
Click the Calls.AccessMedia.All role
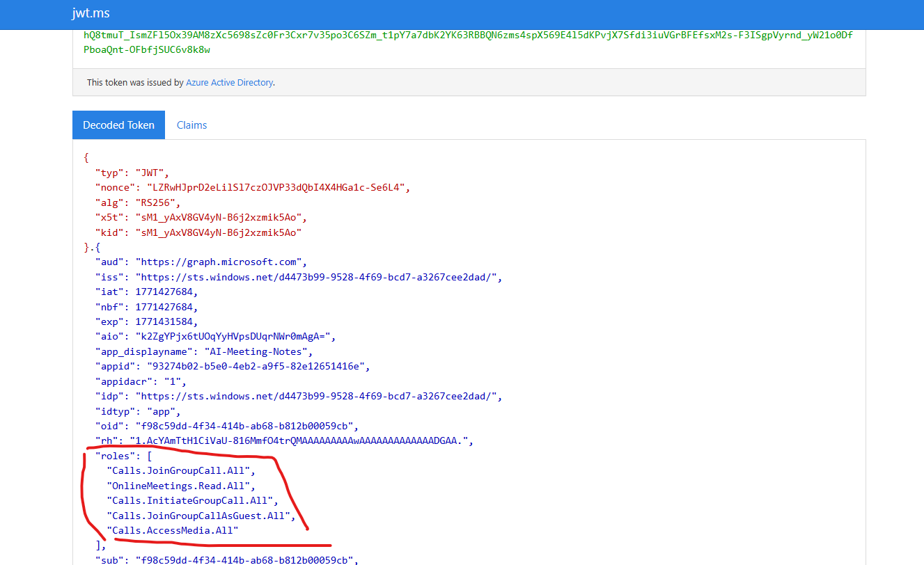pyautogui.click(x=173, y=530)
